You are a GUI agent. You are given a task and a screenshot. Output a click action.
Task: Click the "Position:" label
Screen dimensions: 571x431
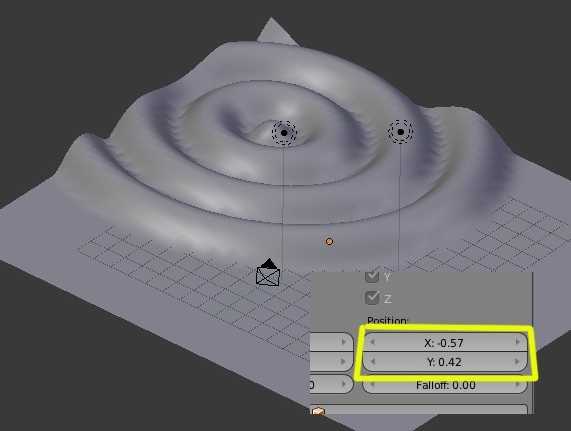click(x=388, y=321)
